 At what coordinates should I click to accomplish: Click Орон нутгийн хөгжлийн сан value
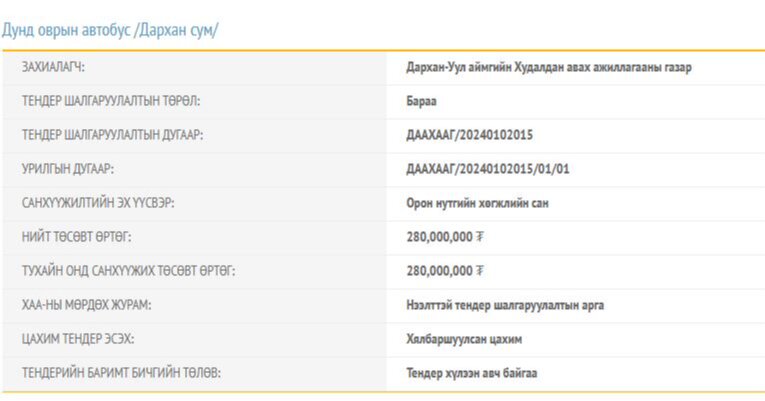[477, 203]
